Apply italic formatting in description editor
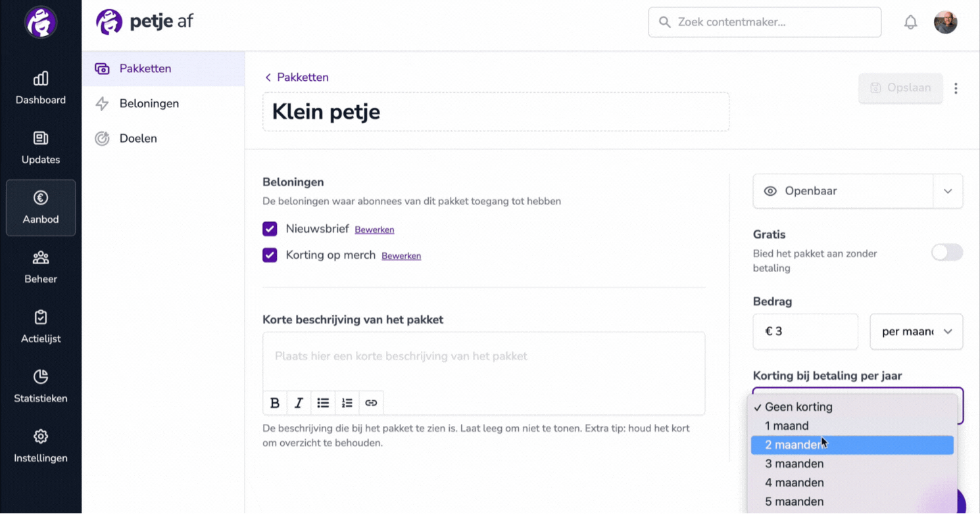This screenshot has width=980, height=514. tap(299, 403)
